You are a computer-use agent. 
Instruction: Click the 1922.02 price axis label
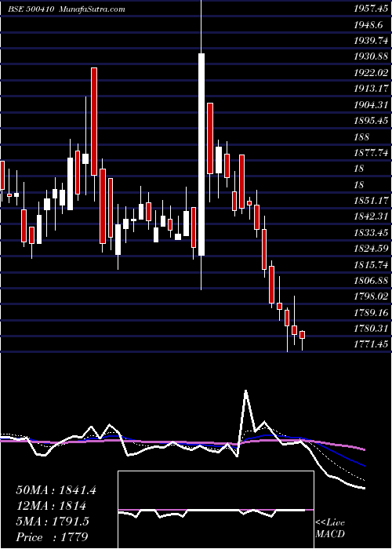tap(371, 73)
